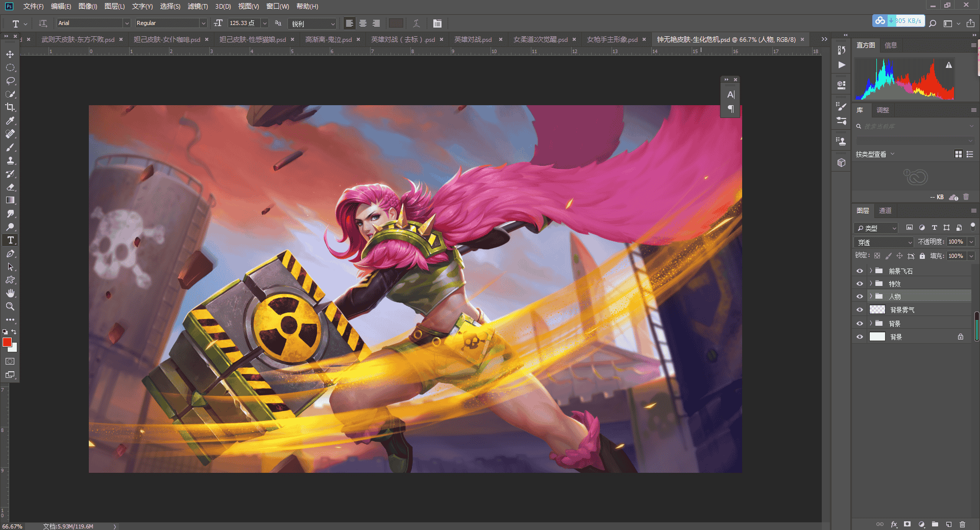The height and width of the screenshot is (530, 980).
Task: Select the Clone Stamp tool
Action: pyautogui.click(x=10, y=160)
